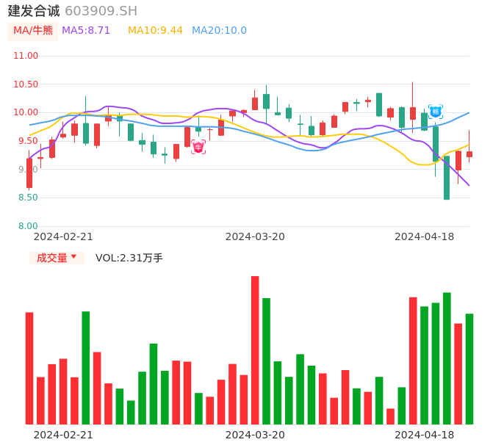Click 2024-03-20 date under price chart
The width and height of the screenshot is (504, 445).
click(255, 236)
